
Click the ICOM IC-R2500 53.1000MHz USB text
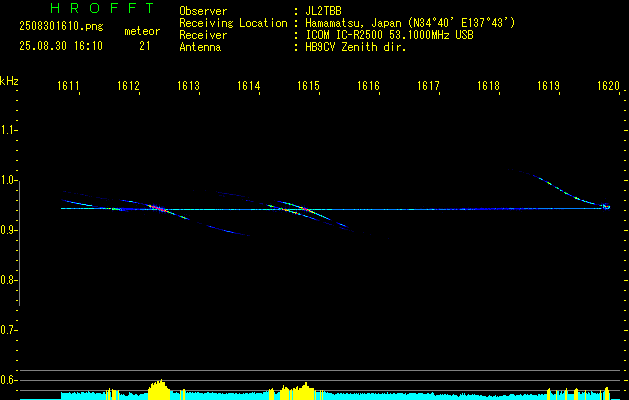click(389, 35)
